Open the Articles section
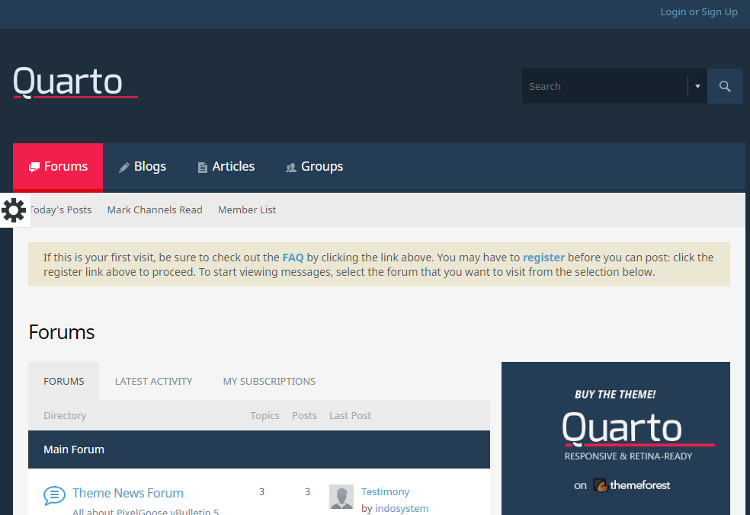 click(x=225, y=167)
